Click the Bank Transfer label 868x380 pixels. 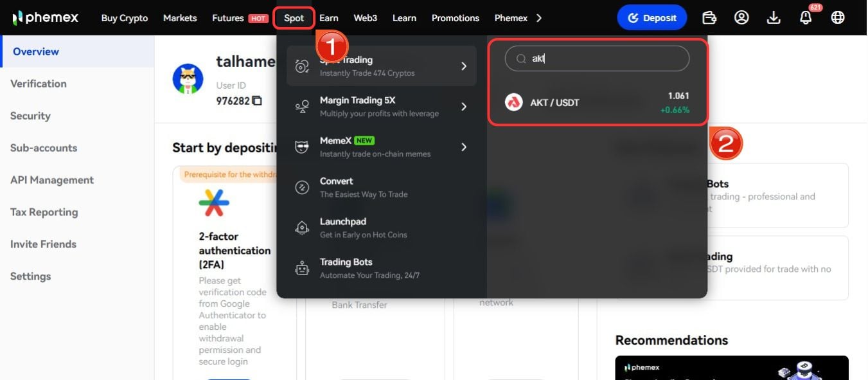359,305
